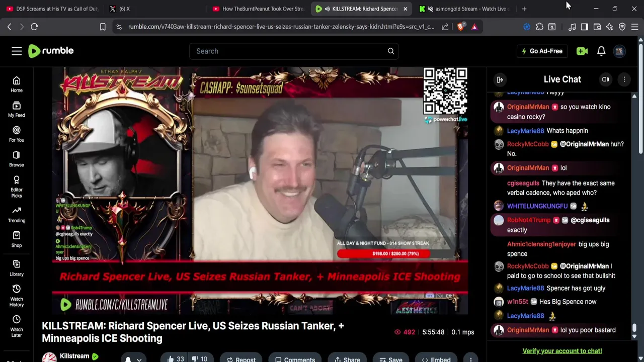This screenshot has width=644, height=362.
Task: Open Brave Leo AI sparkle icon
Action: click(609, 27)
